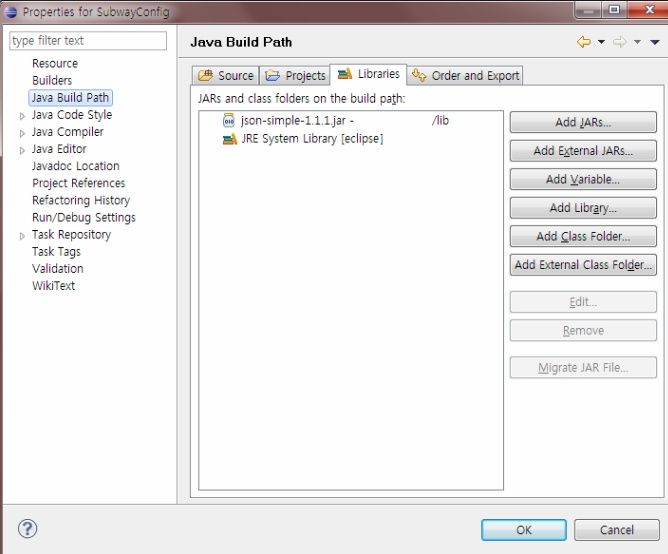The width and height of the screenshot is (668, 554).
Task: Minimize the Properties dialog window
Action: tap(588, 9)
